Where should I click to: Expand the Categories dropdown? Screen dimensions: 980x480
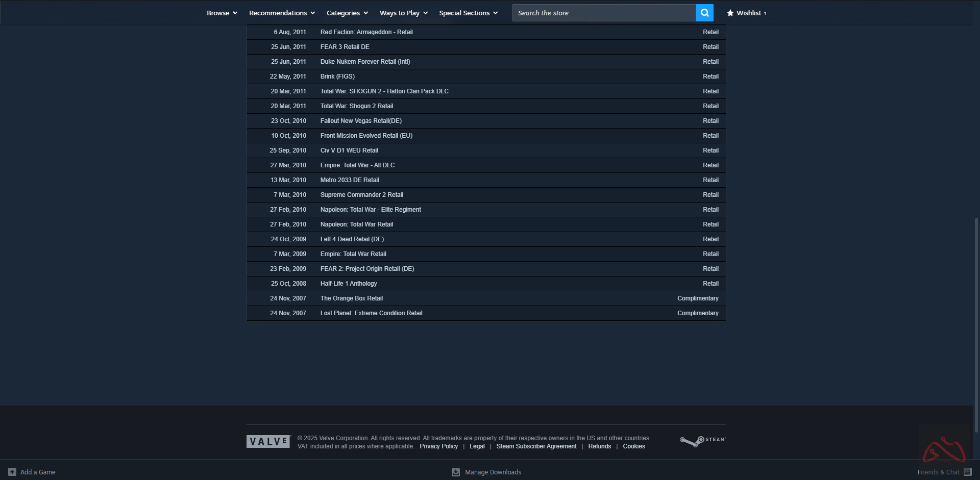347,13
